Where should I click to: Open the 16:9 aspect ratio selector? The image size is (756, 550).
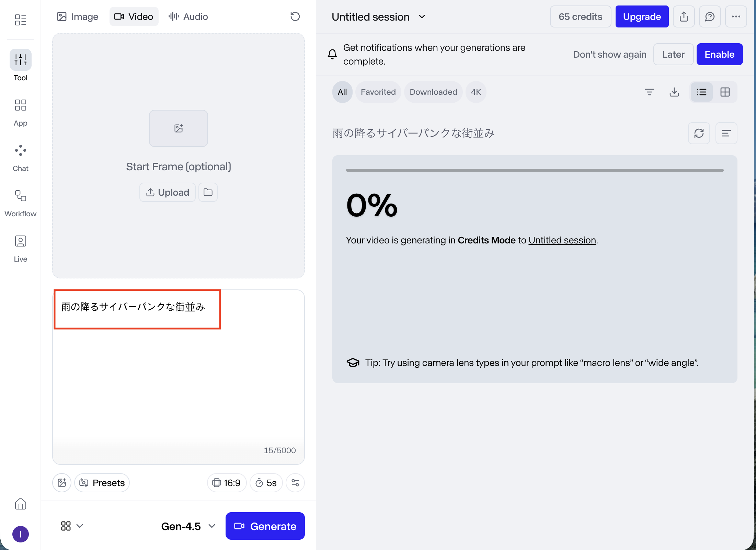pyautogui.click(x=226, y=483)
